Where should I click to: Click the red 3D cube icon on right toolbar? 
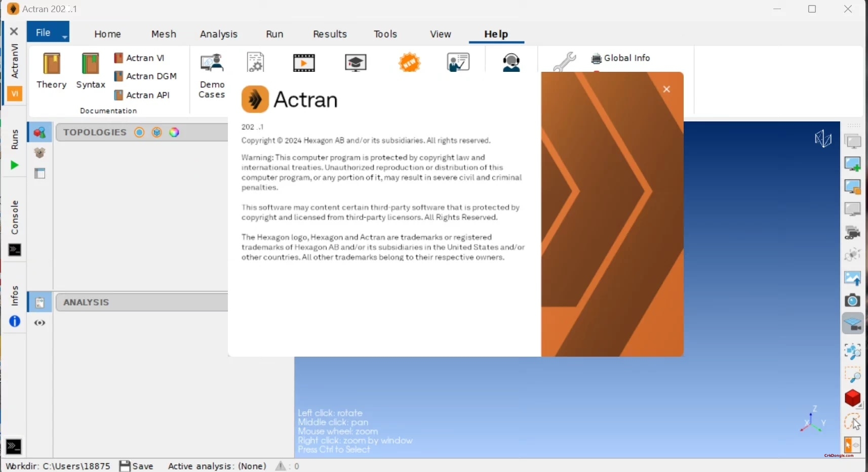853,399
